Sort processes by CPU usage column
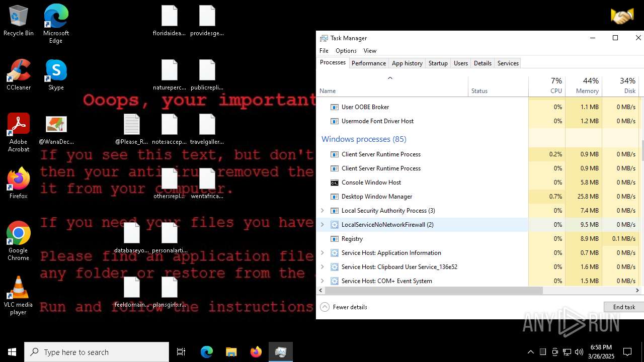The height and width of the screenshot is (362, 644). (x=547, y=86)
